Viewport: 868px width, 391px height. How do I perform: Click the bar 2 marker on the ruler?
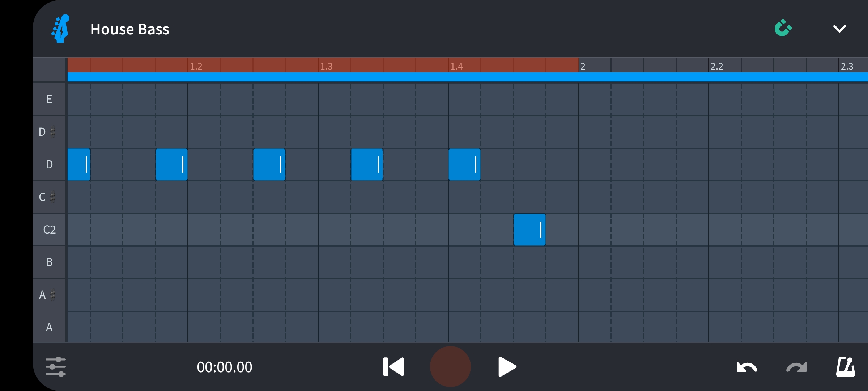coord(583,66)
